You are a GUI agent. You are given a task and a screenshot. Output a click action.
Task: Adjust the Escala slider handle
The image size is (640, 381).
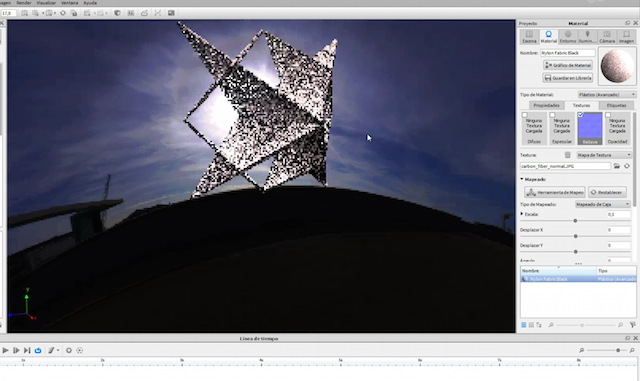pyautogui.click(x=576, y=221)
